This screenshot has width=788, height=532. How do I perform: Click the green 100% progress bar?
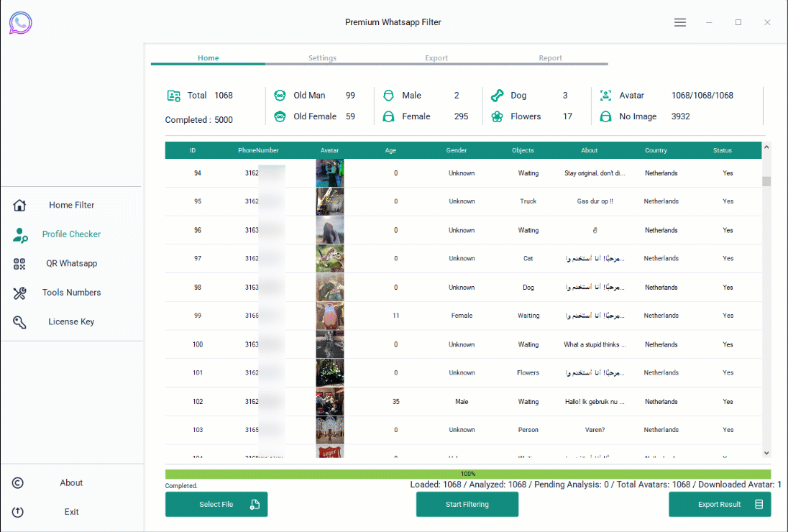pyautogui.click(x=468, y=474)
